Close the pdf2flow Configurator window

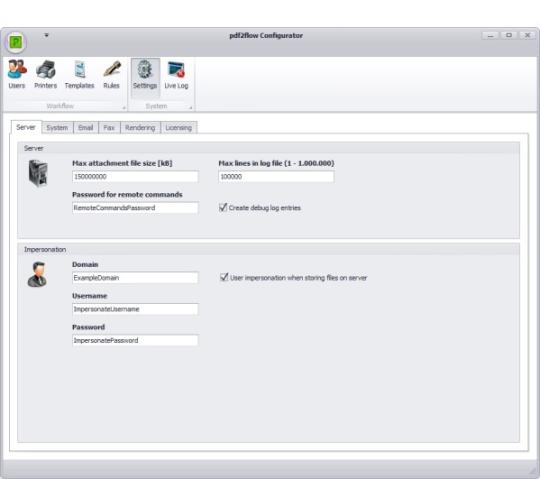pos(527,35)
